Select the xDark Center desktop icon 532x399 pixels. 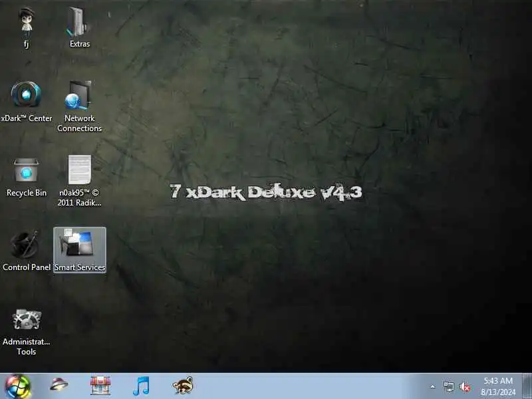(x=26, y=94)
